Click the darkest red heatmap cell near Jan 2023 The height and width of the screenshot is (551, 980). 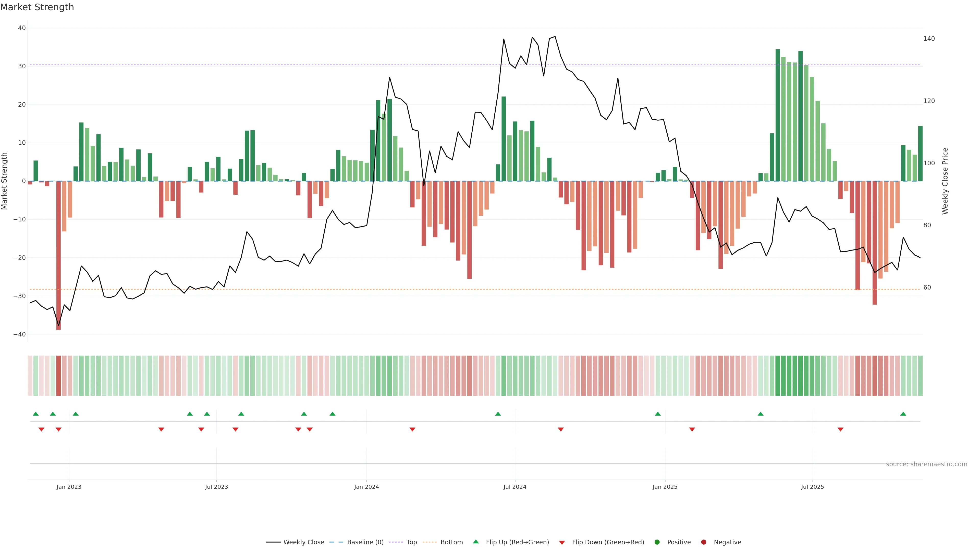click(x=58, y=375)
